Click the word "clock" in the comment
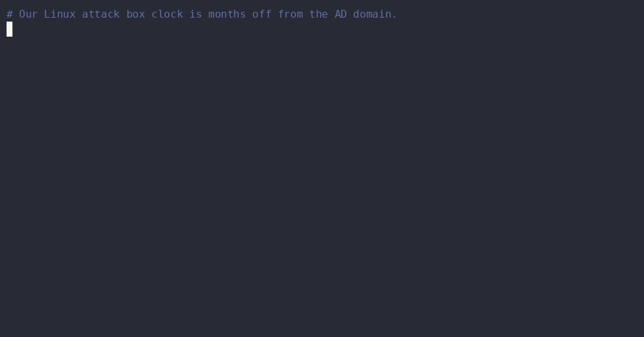 pos(167,14)
